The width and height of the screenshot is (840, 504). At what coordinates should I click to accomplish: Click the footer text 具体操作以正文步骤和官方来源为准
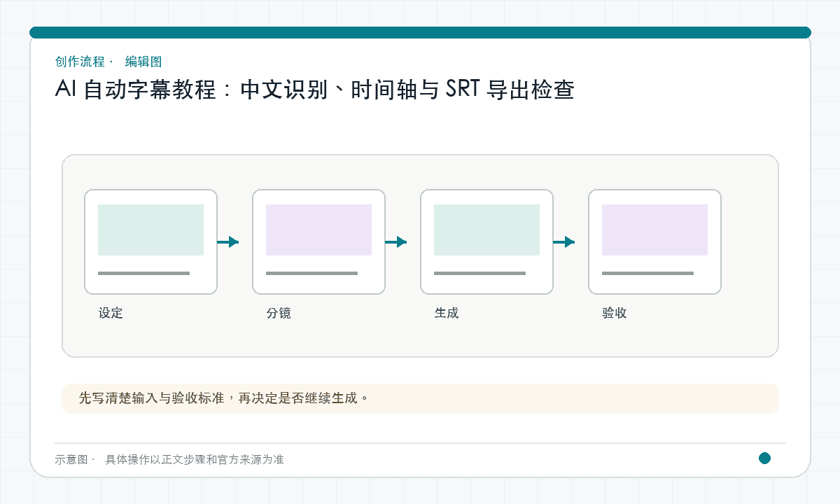(x=195, y=459)
